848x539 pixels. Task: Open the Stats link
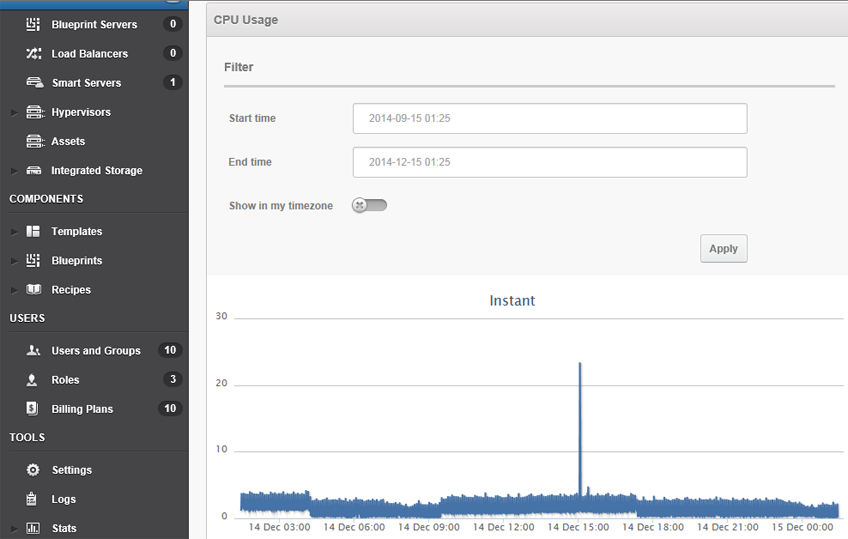[64, 528]
